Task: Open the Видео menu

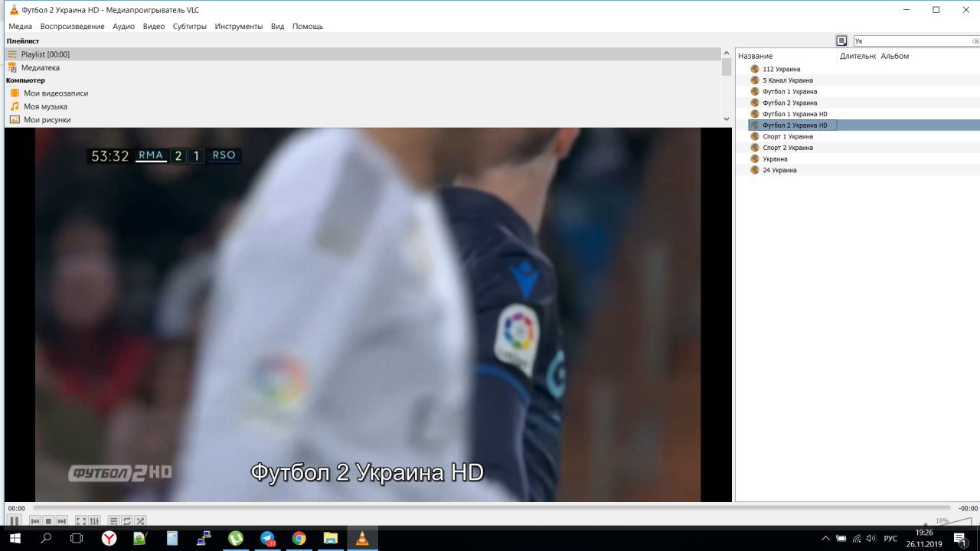Action: 154,26
